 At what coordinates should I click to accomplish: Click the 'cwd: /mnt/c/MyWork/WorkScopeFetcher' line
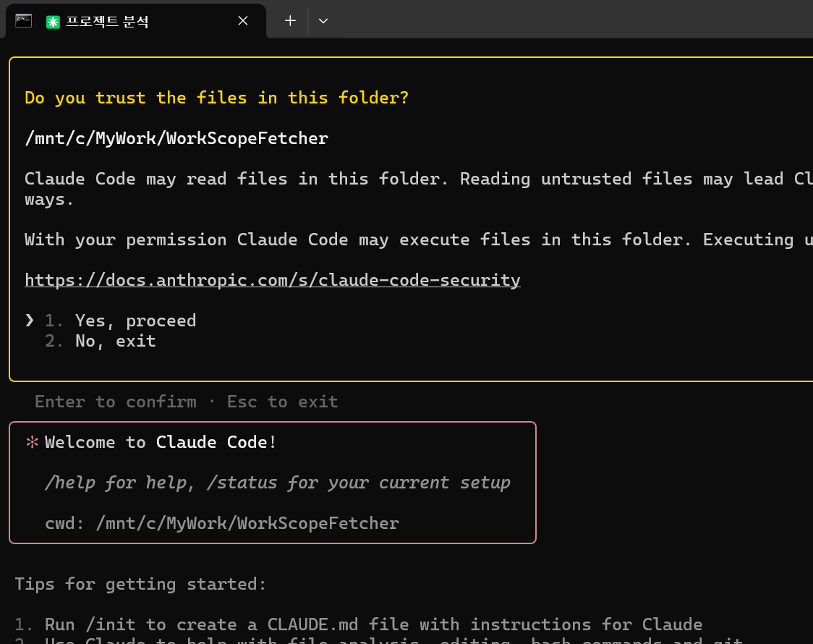point(222,523)
